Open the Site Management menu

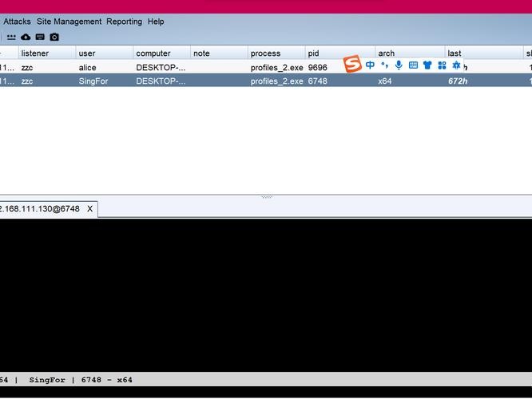pos(69,22)
